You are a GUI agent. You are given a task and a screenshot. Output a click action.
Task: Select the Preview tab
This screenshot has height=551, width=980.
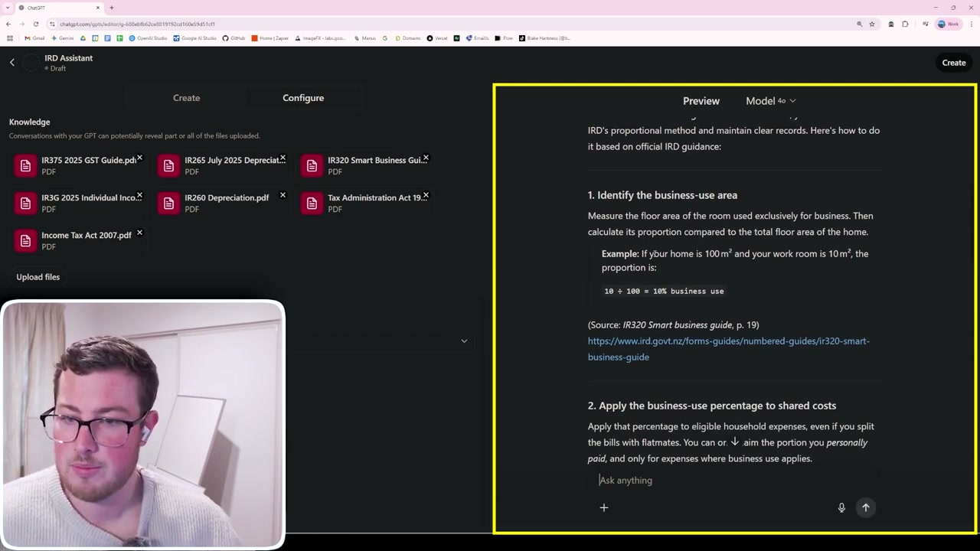[701, 101]
